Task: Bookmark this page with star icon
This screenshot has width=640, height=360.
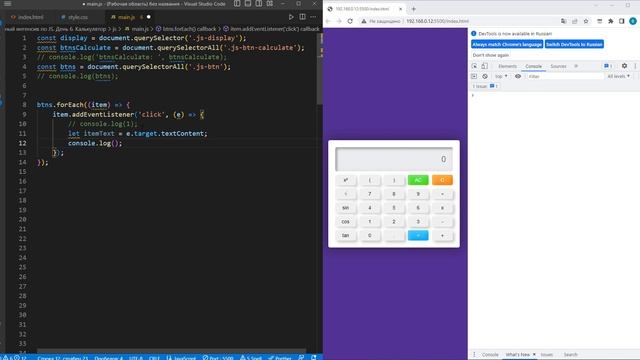Action: [x=586, y=21]
